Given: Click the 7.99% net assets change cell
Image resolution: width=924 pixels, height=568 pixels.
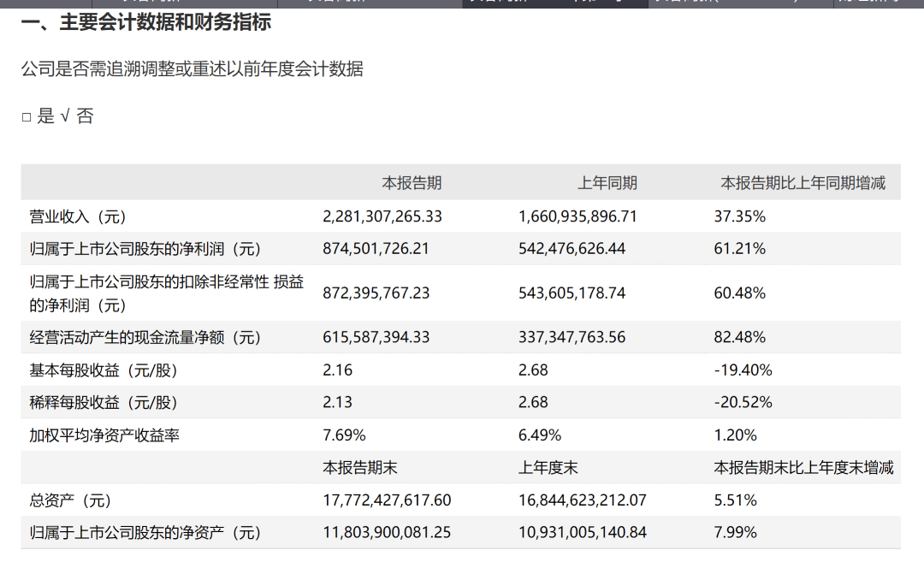Looking at the screenshot, I should 735,533.
